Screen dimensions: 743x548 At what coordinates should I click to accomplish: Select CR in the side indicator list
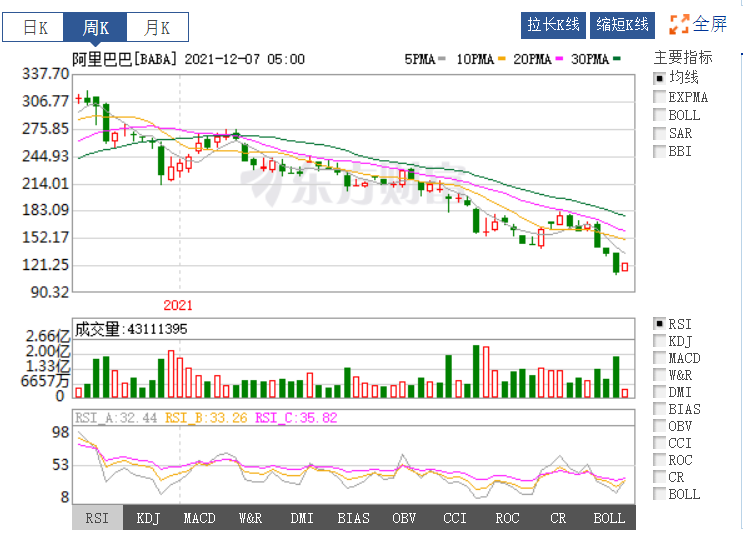pyautogui.click(x=659, y=477)
